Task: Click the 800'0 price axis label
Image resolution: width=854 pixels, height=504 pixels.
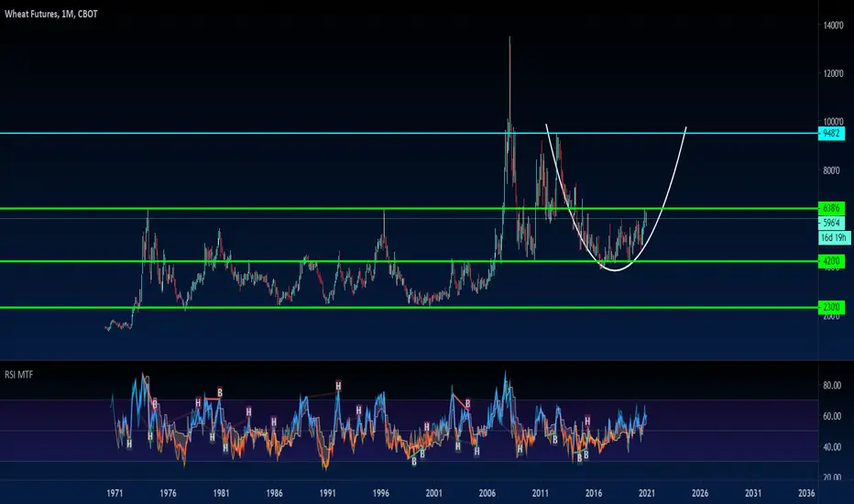Action: pos(832,170)
